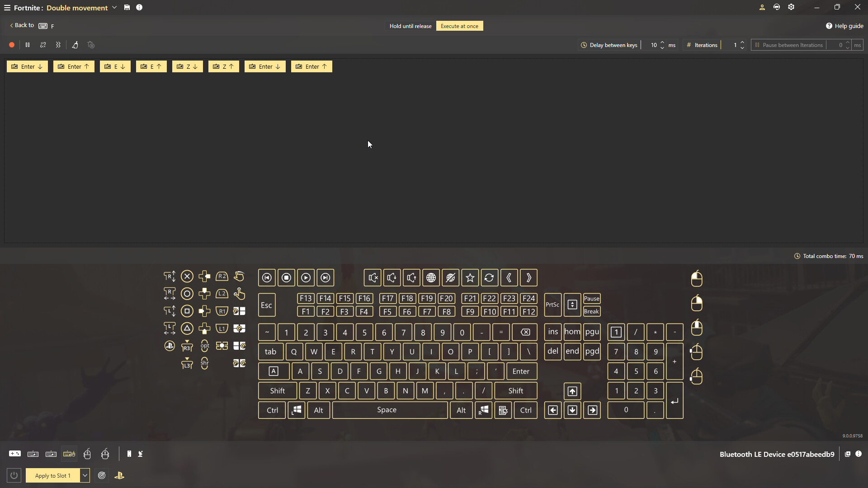Open target remapping with the bullseye icon

(x=102, y=475)
